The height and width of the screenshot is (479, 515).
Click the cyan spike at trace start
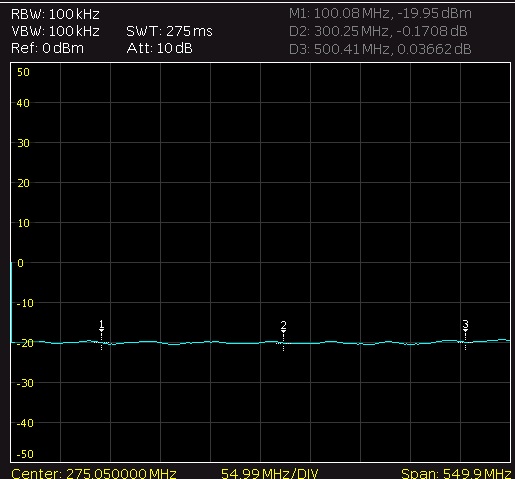tap(11, 302)
